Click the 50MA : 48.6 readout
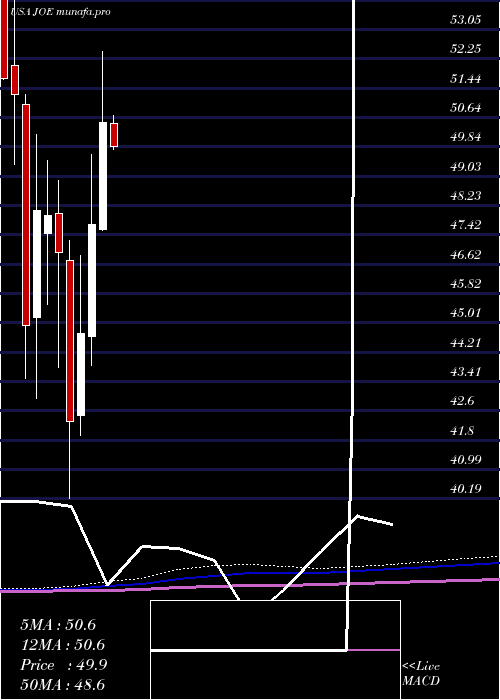The image size is (500, 700). coord(62,684)
